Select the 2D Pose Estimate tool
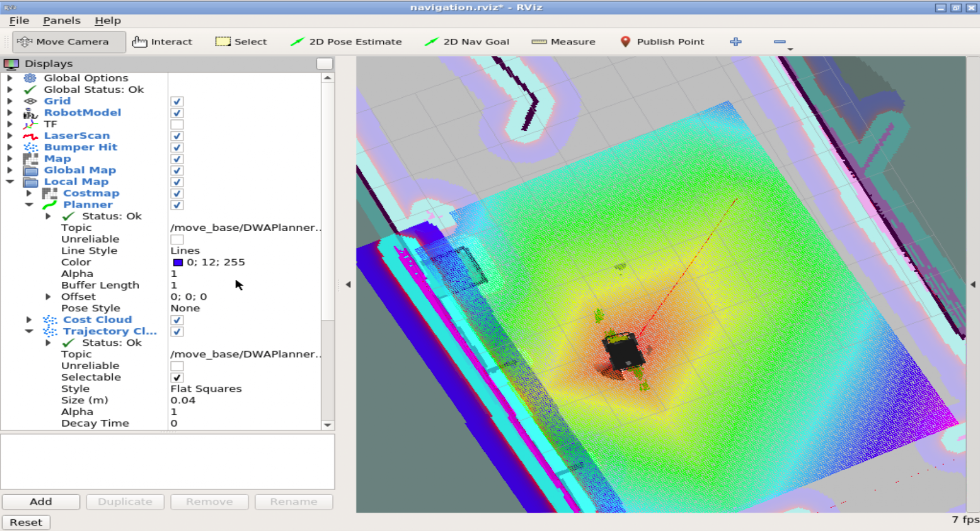Image resolution: width=980 pixels, height=531 pixels. pos(346,42)
